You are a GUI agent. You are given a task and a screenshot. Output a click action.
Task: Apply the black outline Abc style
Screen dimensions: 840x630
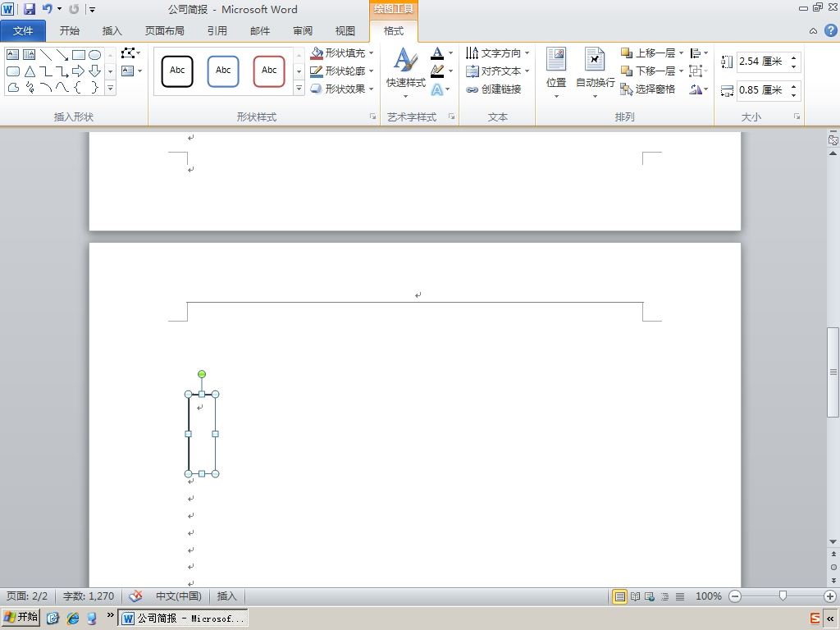coord(177,71)
